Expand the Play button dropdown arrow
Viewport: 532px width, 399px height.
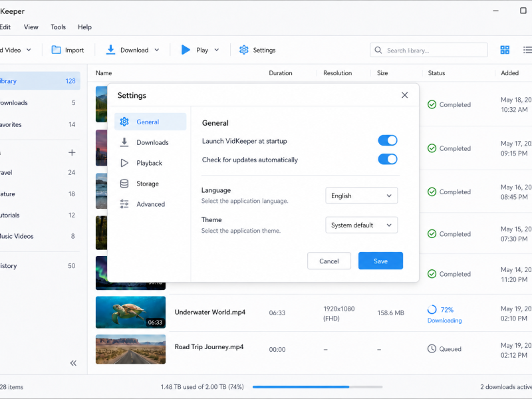[217, 50]
